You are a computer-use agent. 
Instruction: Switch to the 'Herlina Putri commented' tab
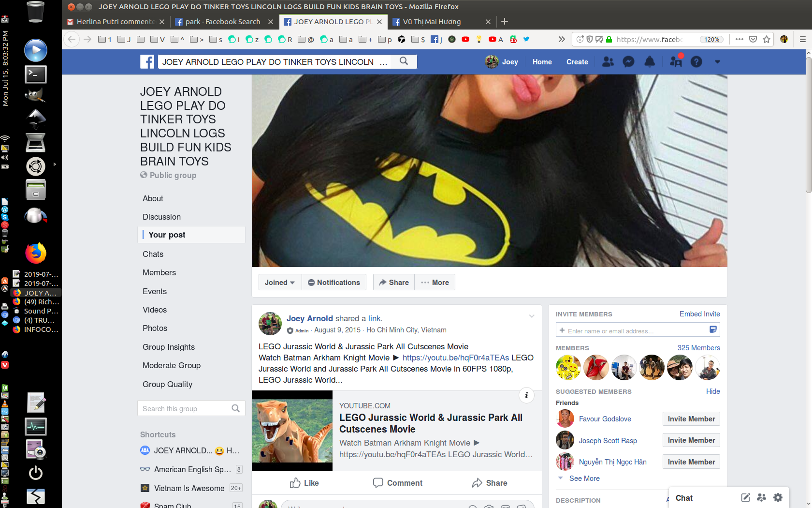click(116, 22)
